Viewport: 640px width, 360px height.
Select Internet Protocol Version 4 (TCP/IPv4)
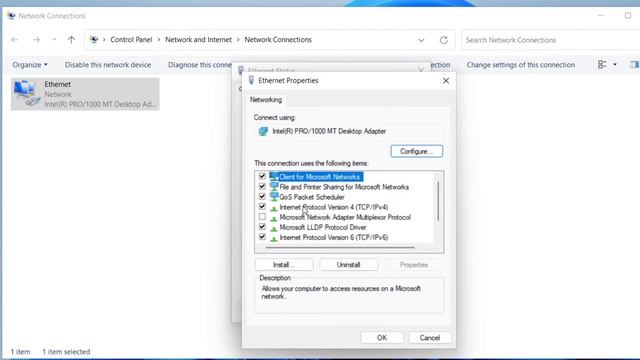click(333, 207)
